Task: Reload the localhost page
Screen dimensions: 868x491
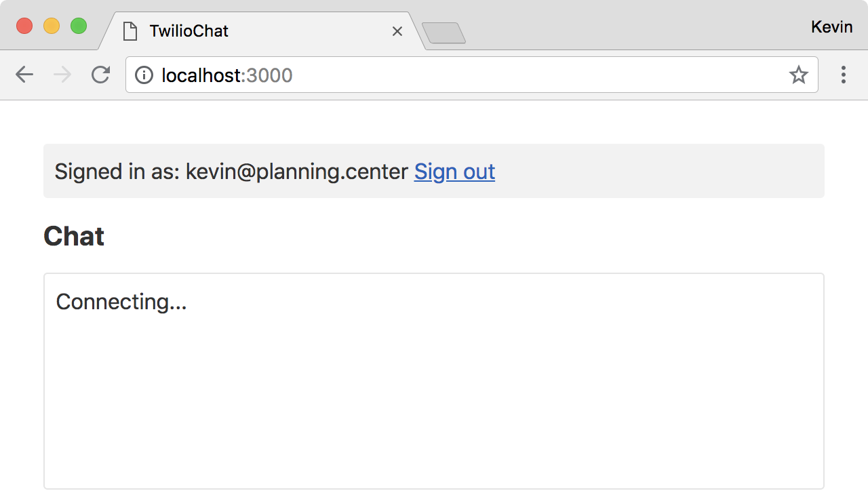Action: click(x=100, y=75)
